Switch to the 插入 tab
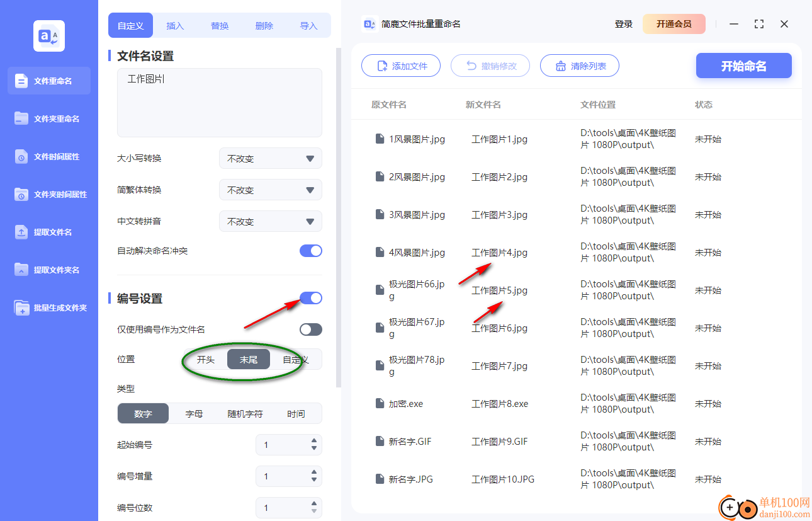 tap(175, 26)
